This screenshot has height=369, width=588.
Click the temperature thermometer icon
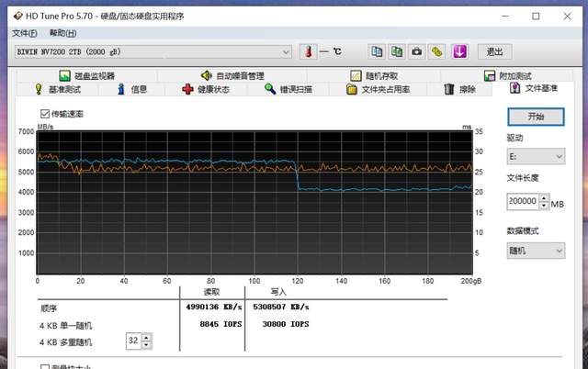pos(309,51)
